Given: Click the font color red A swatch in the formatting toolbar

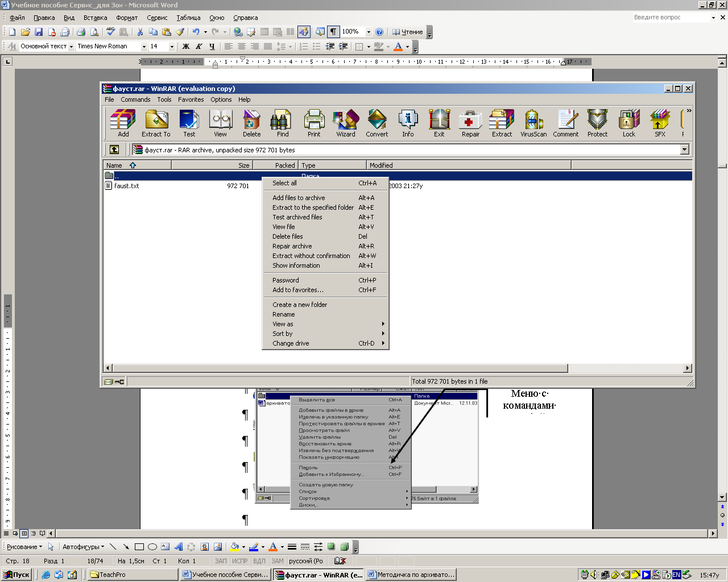Looking at the screenshot, I should 398,47.
